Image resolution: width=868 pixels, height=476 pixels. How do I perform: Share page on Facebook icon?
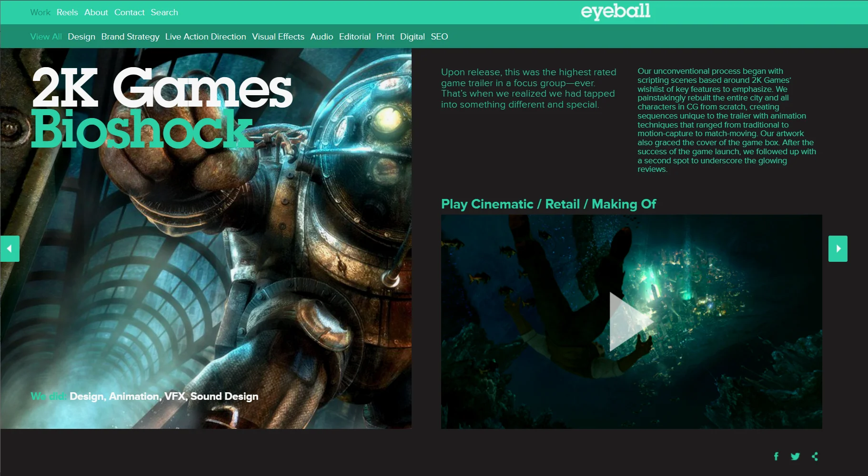[x=776, y=456]
